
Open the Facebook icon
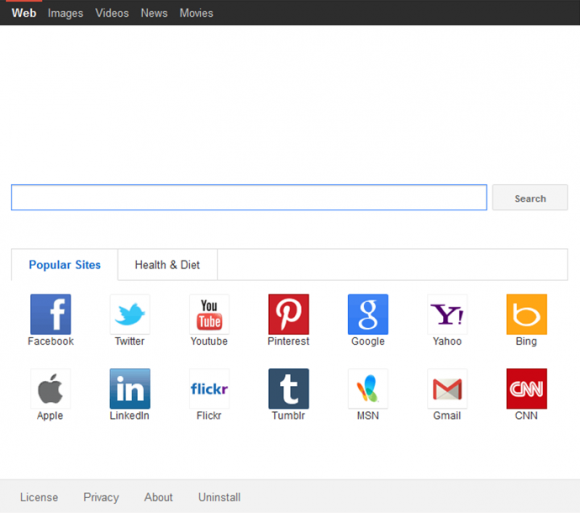(51, 314)
